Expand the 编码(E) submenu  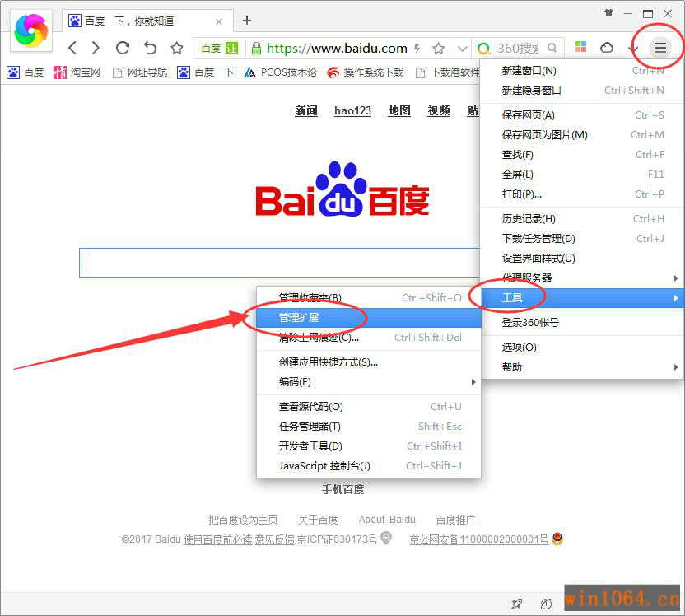(x=369, y=382)
